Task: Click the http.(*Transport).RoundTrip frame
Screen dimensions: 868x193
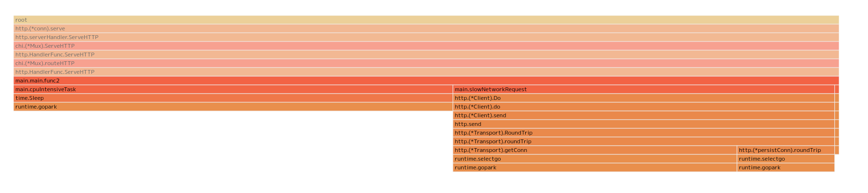Action: pos(644,133)
